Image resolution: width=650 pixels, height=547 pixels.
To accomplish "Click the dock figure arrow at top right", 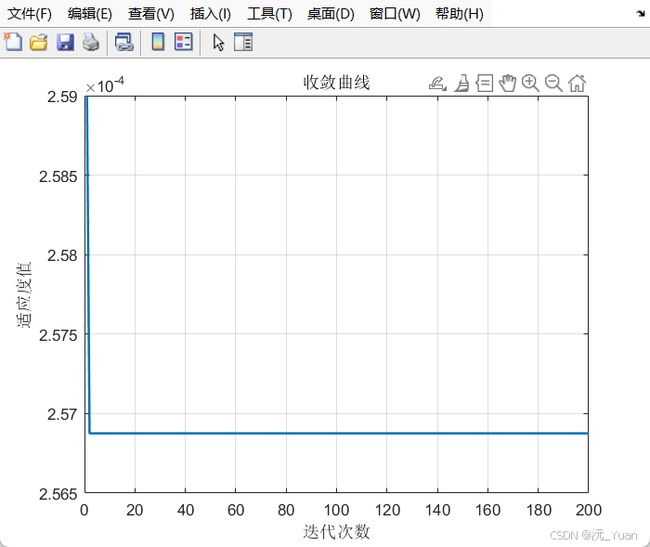I will 640,14.
